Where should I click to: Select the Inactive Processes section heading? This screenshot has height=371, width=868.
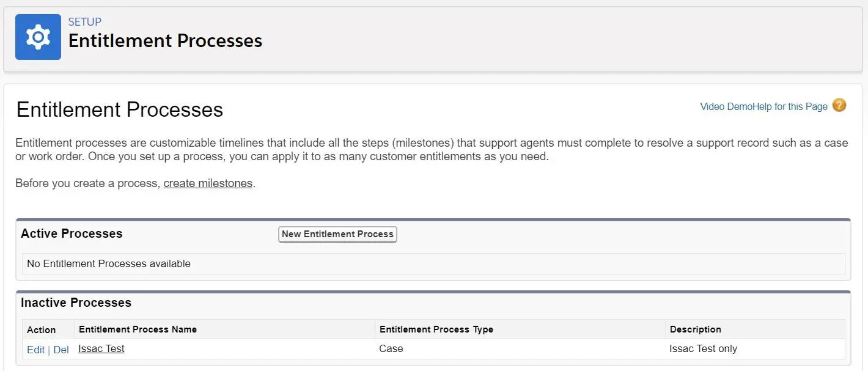(76, 303)
